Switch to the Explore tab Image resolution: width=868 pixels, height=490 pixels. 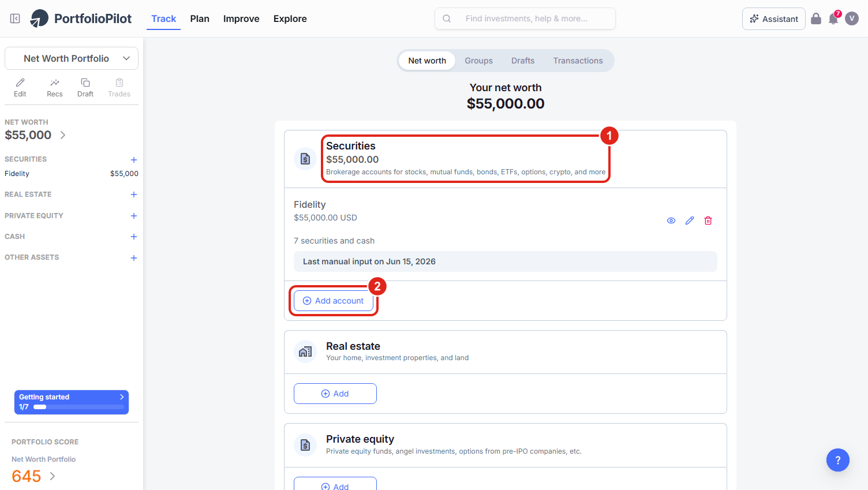pos(290,18)
